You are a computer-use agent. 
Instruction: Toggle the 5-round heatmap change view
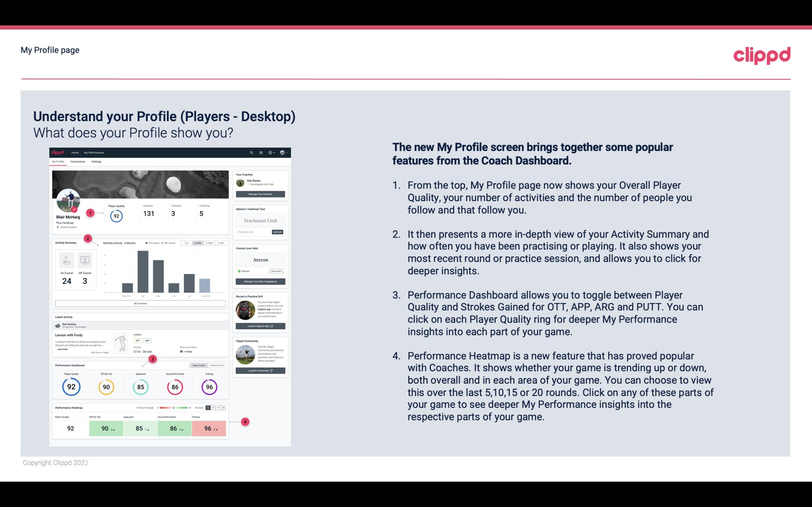(x=210, y=407)
